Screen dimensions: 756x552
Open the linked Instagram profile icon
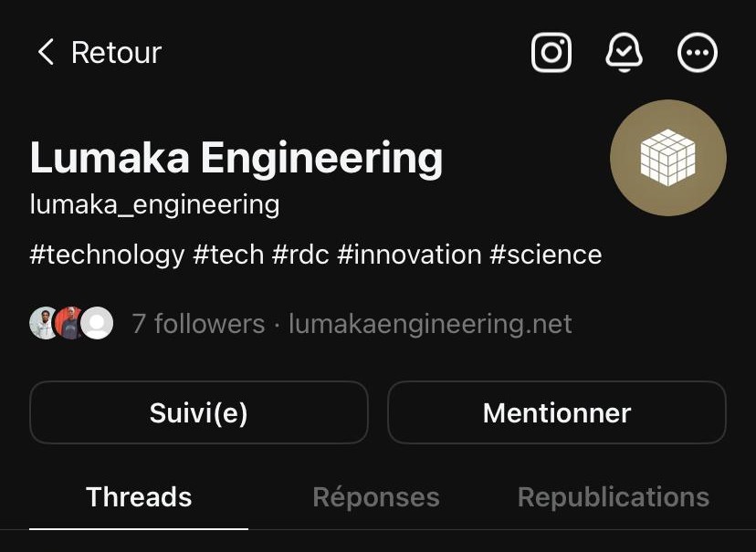[551, 53]
